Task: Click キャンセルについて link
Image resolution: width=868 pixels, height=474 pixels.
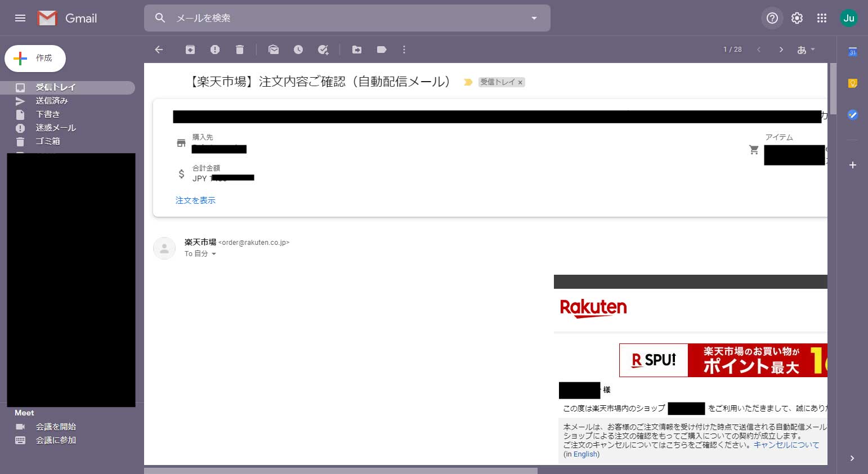Action: pyautogui.click(x=786, y=445)
